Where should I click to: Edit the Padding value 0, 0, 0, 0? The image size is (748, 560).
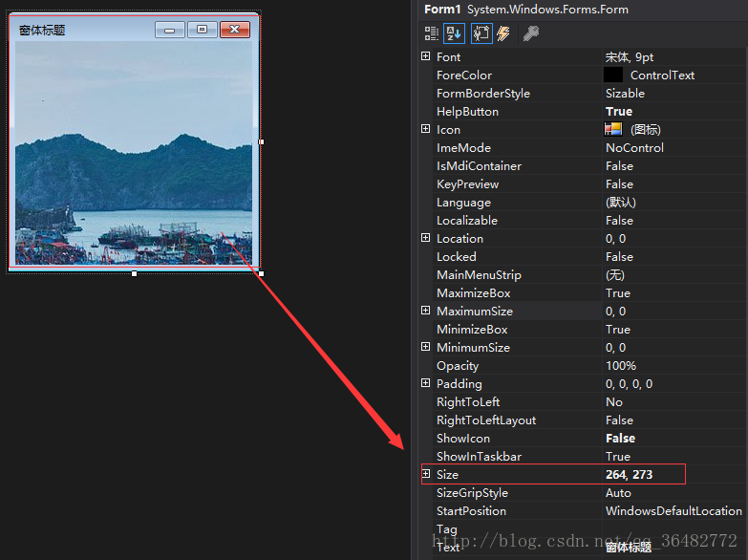click(629, 384)
